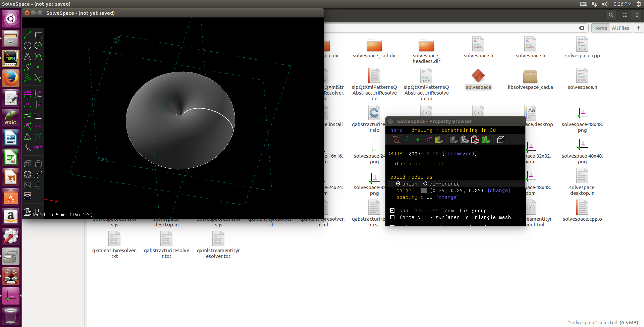Select the other supplementary angle tool
Image resolution: width=644 pixels, height=327 pixels.
click(28, 148)
